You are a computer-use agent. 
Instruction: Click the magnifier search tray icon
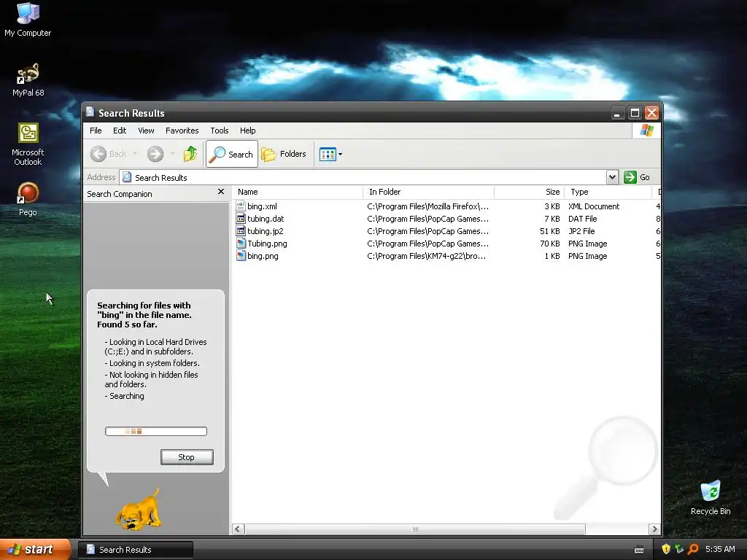[x=693, y=549]
